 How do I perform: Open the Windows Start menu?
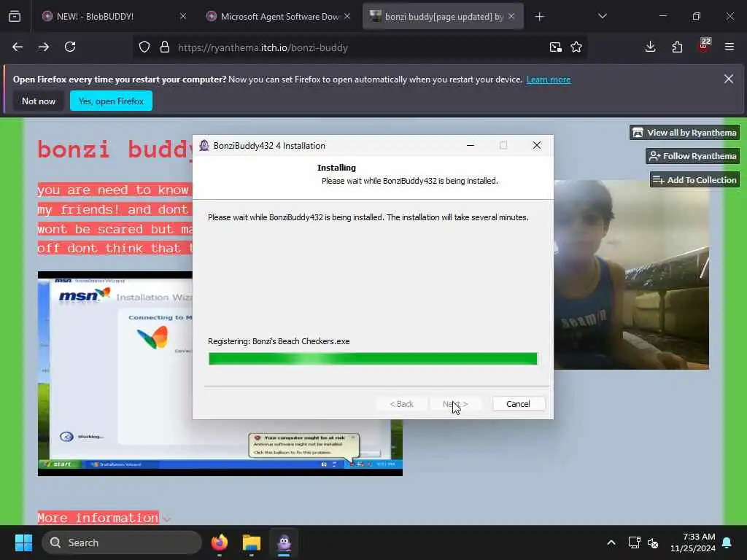coord(23,542)
